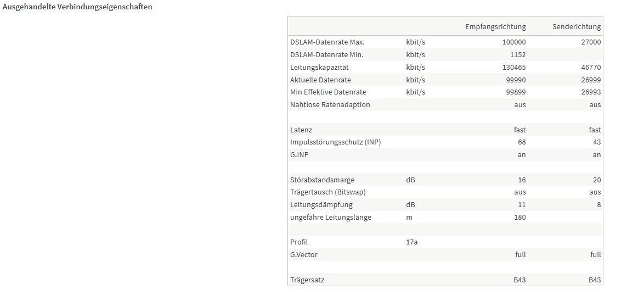Viewport: 644px width, 295px height.
Task: Click the Senderichtung column header
Action: (577, 26)
